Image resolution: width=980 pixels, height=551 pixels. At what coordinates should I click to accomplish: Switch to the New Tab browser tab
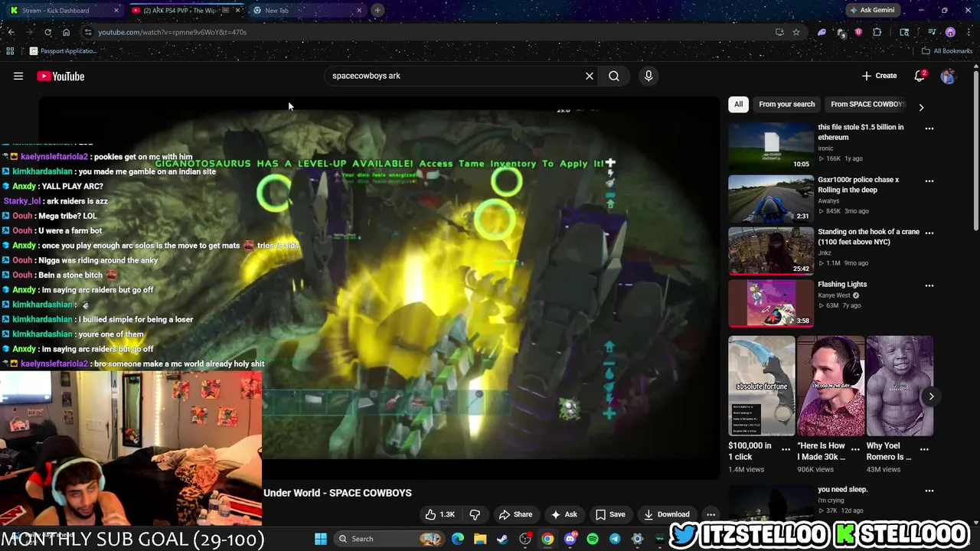click(305, 10)
